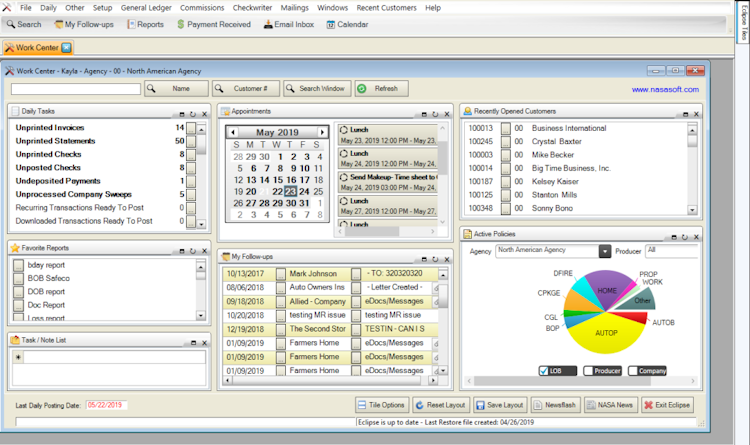Screen dimensions: 750x445
Task: Close the Task / Note List panel
Action: (x=204, y=343)
